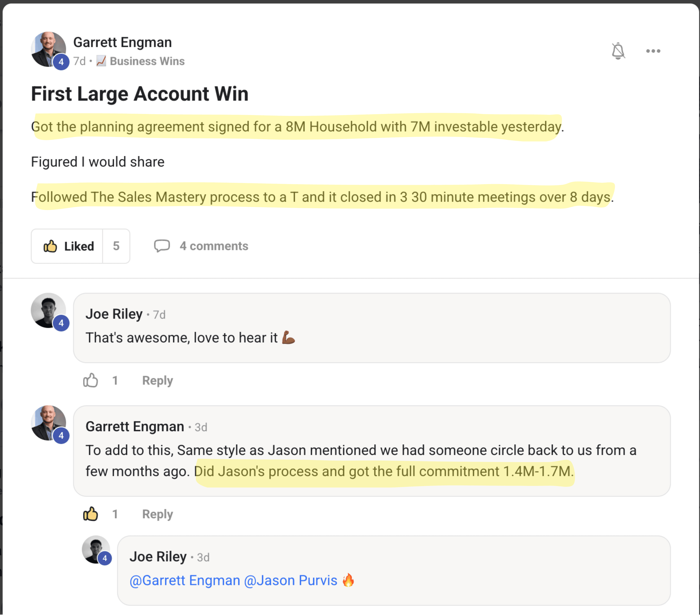Like Joe Riley's 'That's awesome' comment
This screenshot has height=615, width=700.
click(90, 380)
